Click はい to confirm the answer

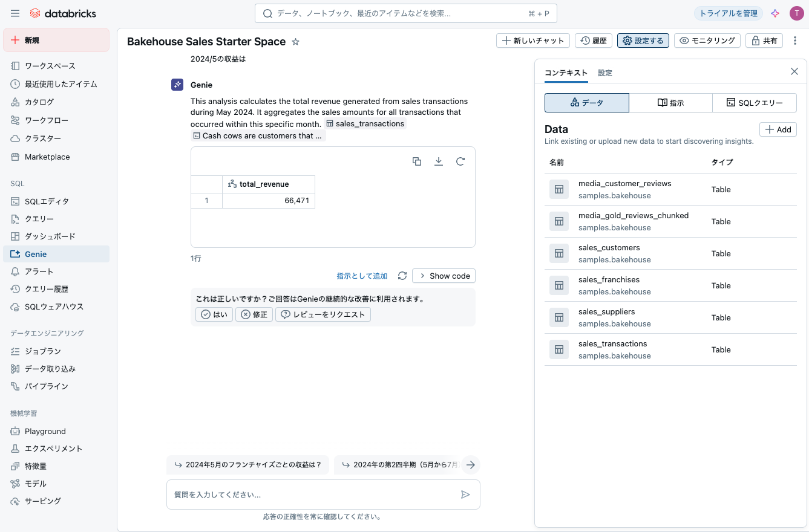click(x=214, y=314)
